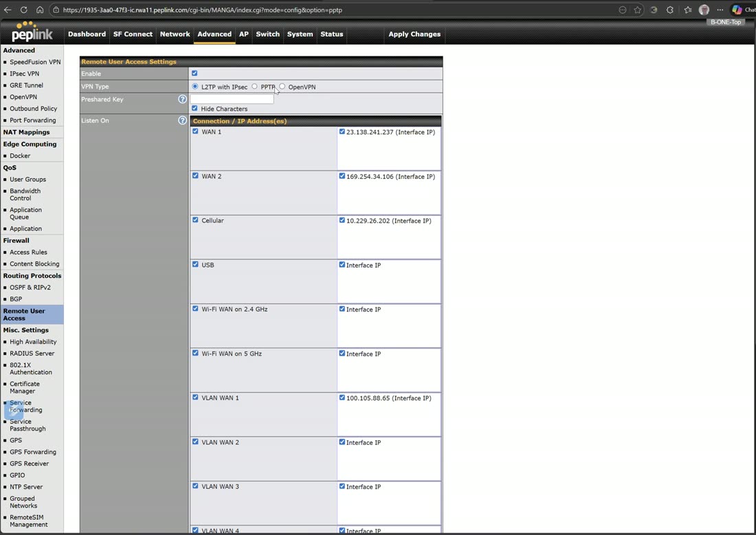The width and height of the screenshot is (756, 535).
Task: Open Outbound Policy page
Action: 33,109
